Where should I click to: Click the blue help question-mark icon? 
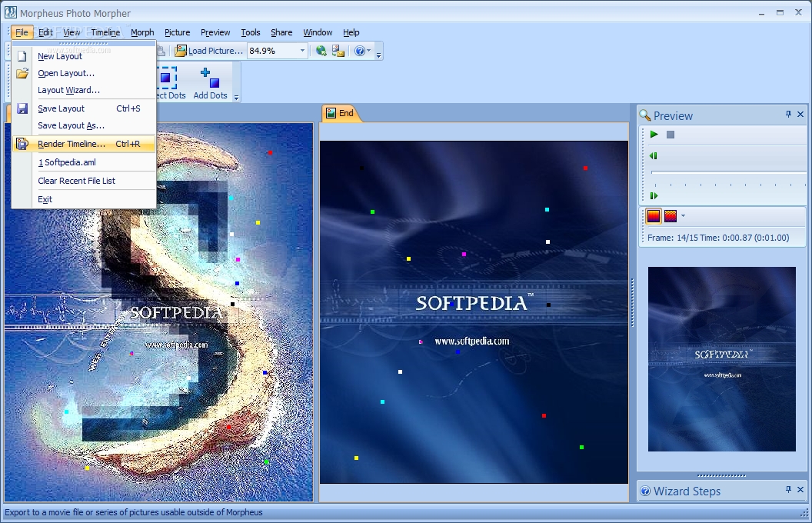(x=359, y=51)
